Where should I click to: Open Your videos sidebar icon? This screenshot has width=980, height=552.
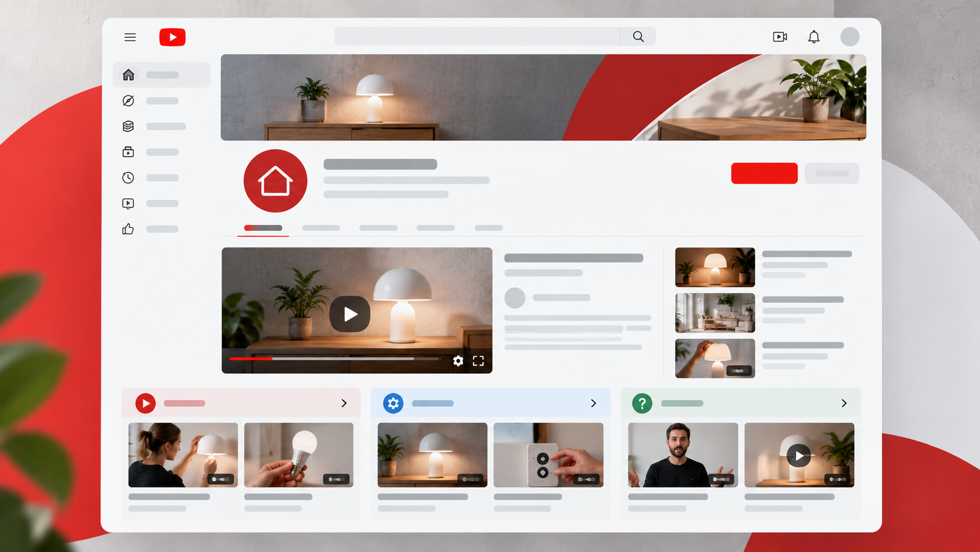click(x=128, y=204)
